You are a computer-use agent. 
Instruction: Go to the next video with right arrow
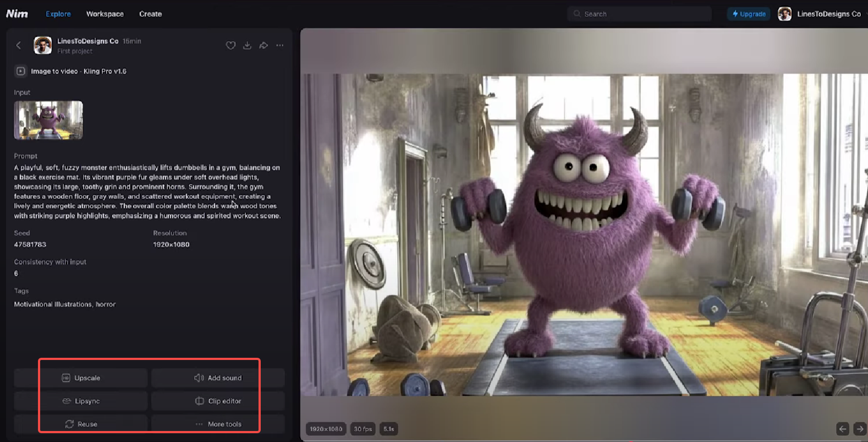tap(860, 429)
